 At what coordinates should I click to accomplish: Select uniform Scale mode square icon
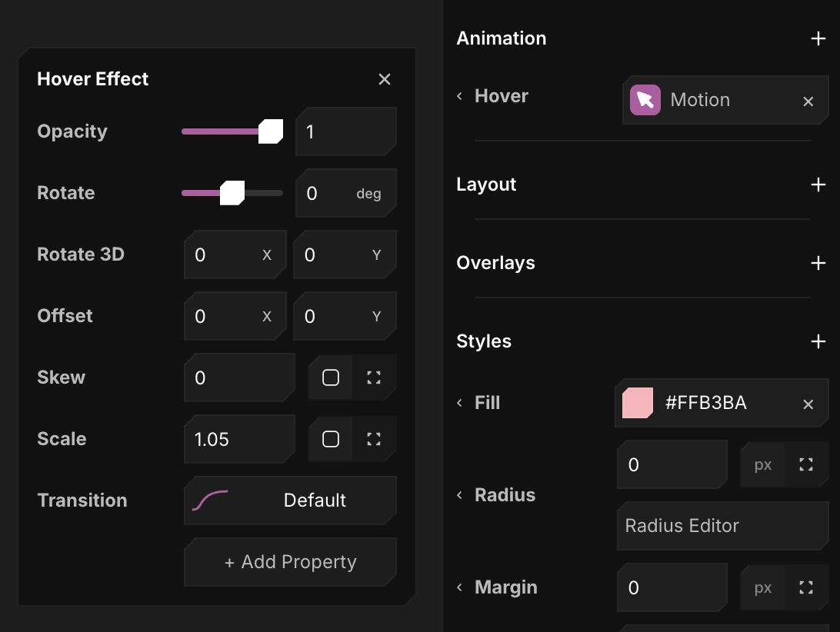[x=331, y=439]
